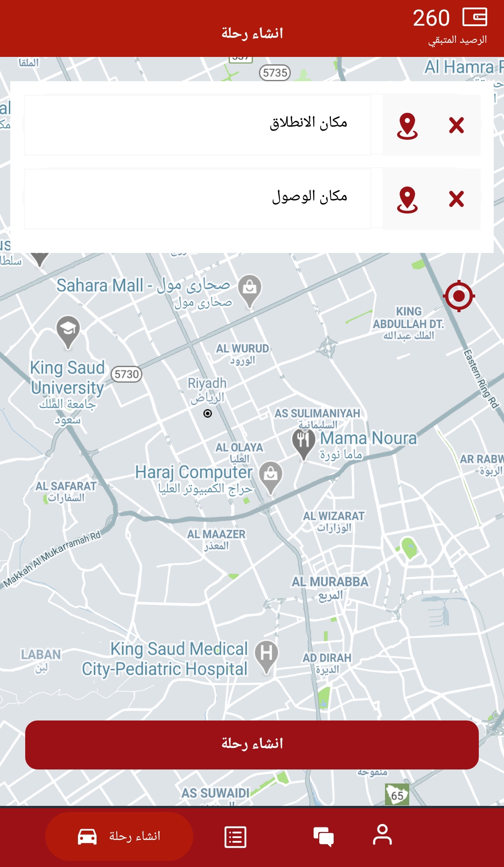Pick departure location on map pin

pyautogui.click(x=407, y=126)
